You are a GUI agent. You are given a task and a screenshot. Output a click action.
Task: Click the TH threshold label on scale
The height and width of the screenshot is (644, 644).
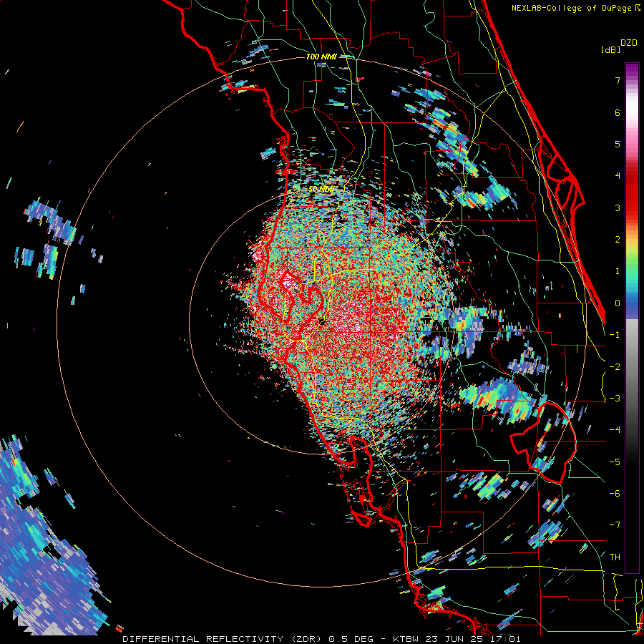tap(615, 557)
